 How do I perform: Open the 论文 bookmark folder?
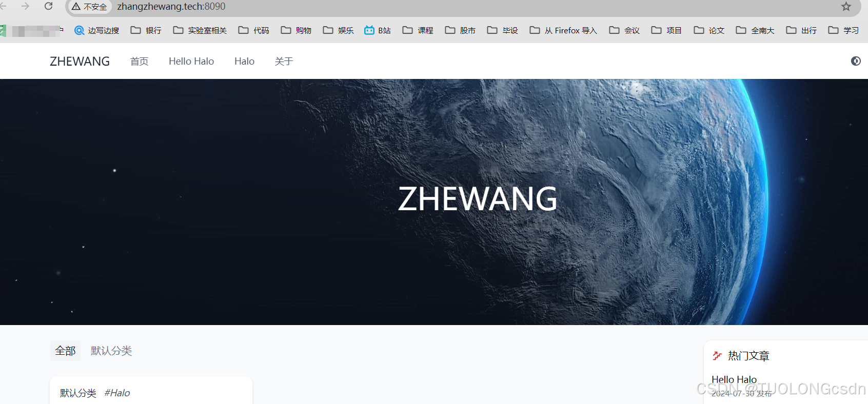point(709,30)
